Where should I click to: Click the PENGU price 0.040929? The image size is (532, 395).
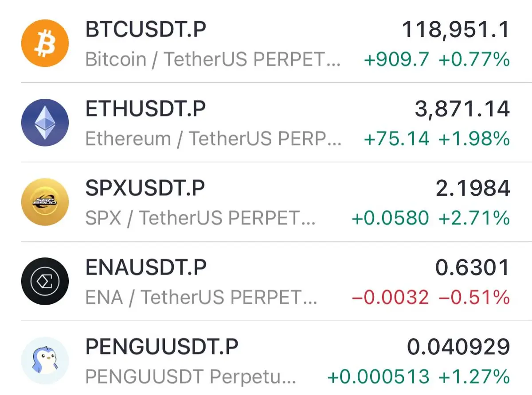pos(459,347)
